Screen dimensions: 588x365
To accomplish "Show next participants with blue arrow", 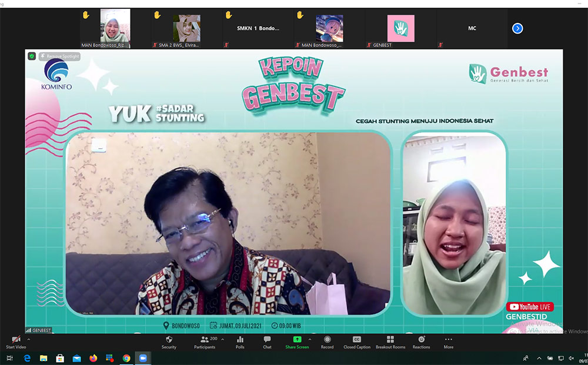I will pyautogui.click(x=517, y=28).
